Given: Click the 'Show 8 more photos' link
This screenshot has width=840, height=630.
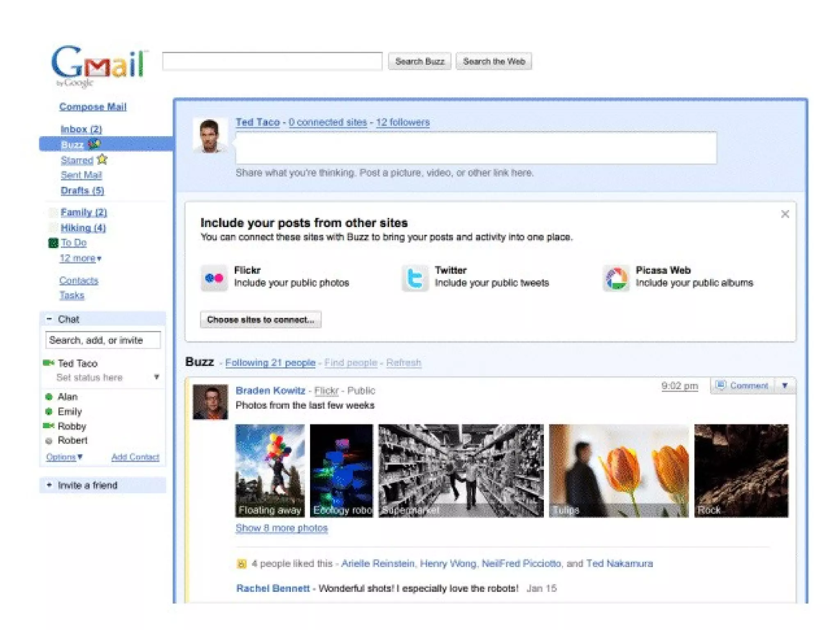Looking at the screenshot, I should [281, 528].
